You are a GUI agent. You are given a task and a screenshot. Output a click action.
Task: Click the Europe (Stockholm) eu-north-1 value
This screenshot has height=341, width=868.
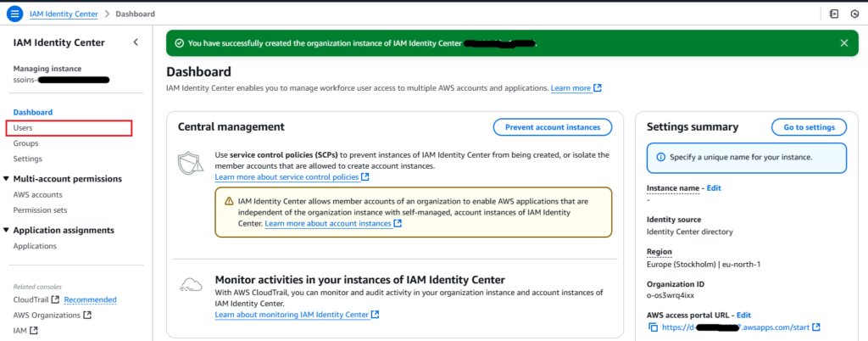(704, 265)
